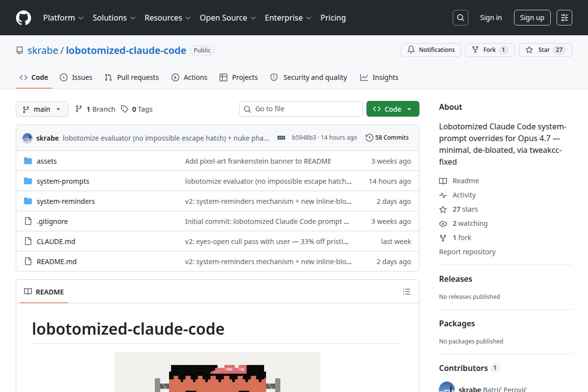
Task: View the 58 Commits history
Action: click(x=387, y=138)
